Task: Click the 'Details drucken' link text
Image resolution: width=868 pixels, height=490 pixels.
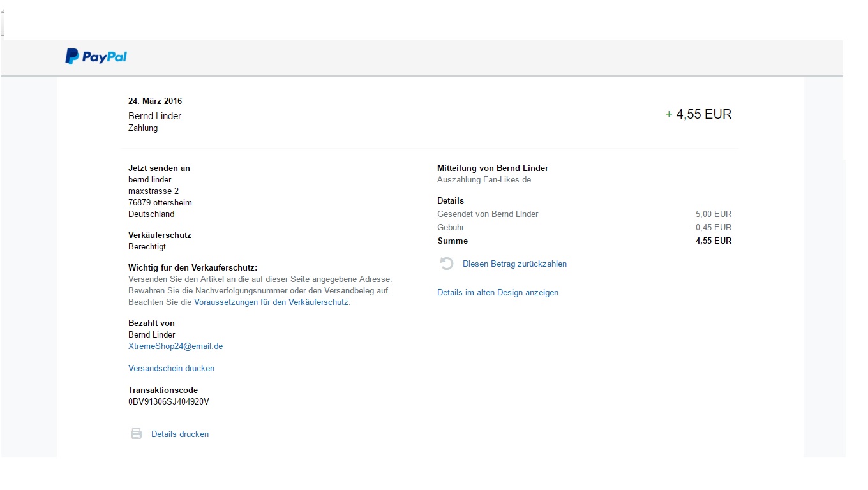Action: click(180, 434)
